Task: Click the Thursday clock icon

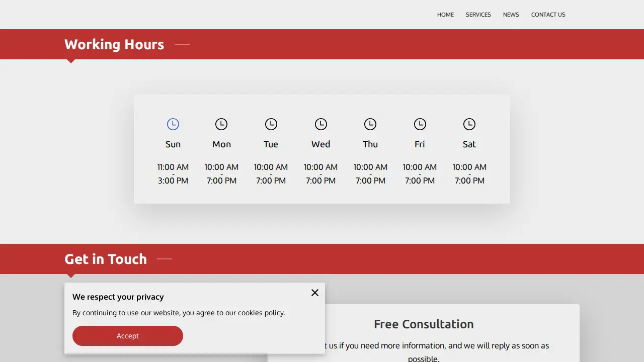Action: tap(370, 124)
